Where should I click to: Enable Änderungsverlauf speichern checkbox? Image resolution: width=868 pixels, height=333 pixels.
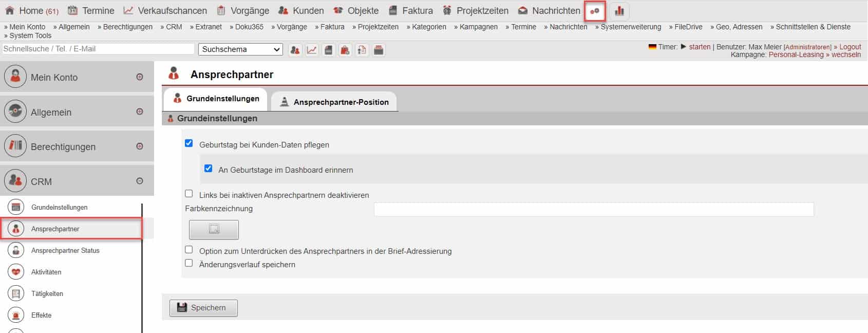(189, 263)
